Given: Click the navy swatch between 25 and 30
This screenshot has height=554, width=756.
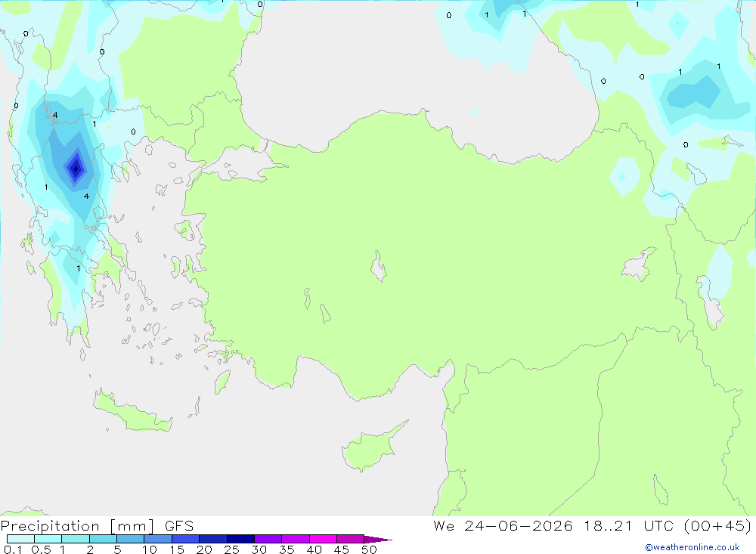Looking at the screenshot, I should (240, 539).
